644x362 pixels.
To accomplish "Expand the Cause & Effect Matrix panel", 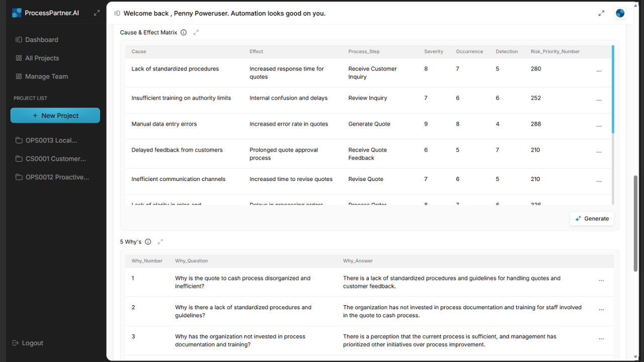I will click(x=196, y=33).
